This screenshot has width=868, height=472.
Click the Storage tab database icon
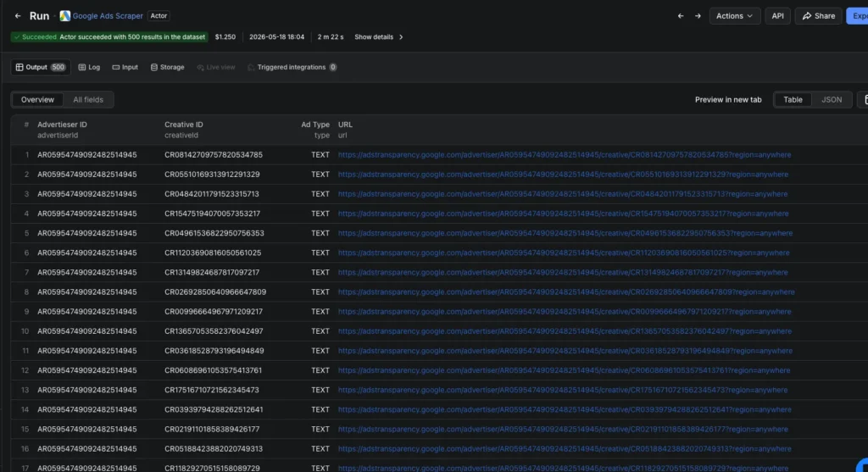click(154, 67)
